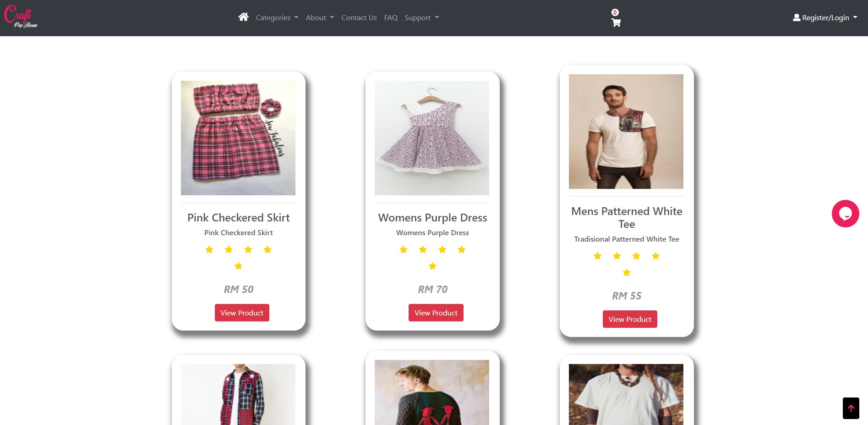This screenshot has width=868, height=425.
Task: Expand the Categories dropdown
Action: 277,17
